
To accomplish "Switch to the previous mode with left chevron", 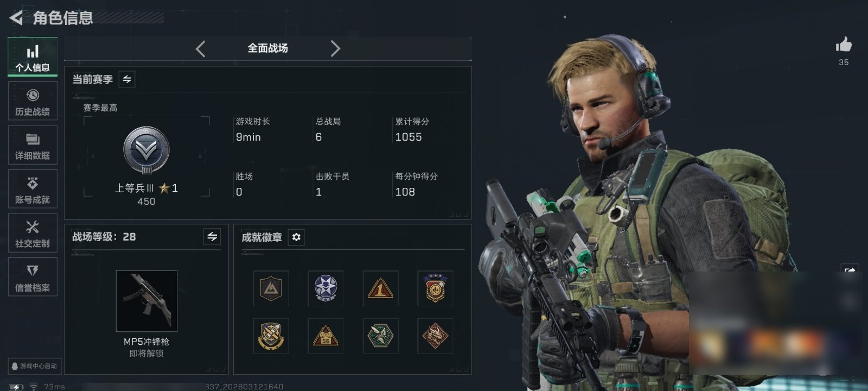I will coord(200,49).
